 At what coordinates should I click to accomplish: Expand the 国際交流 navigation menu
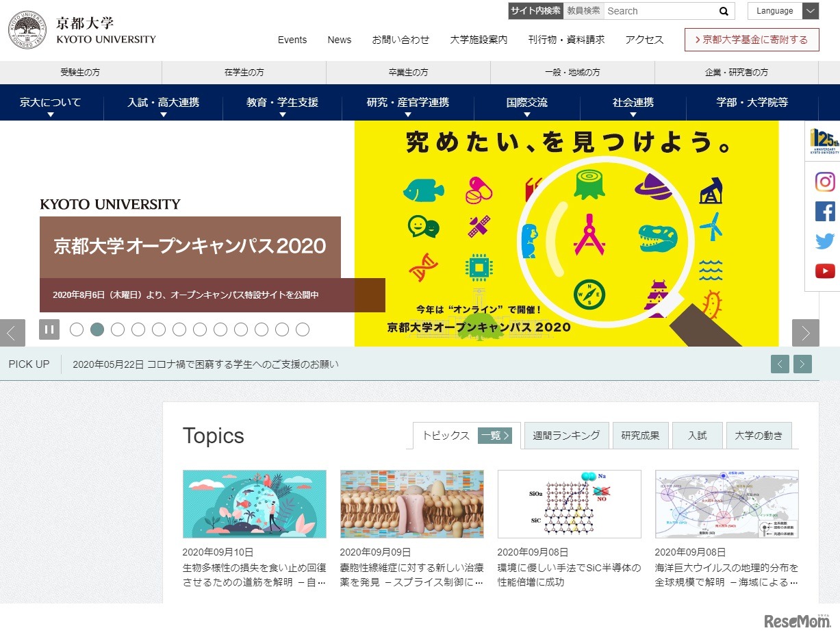click(x=526, y=103)
